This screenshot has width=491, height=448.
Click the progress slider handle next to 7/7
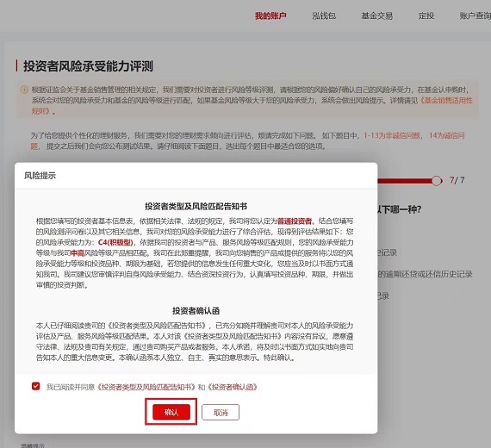tap(436, 181)
